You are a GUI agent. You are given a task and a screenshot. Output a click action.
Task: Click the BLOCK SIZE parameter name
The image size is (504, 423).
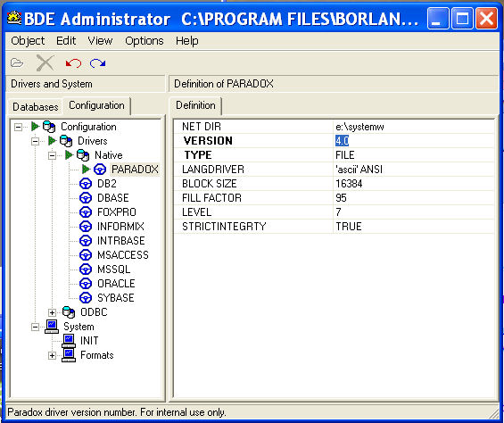[x=210, y=184]
